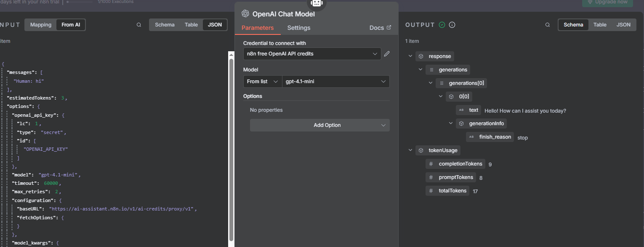Switch to the Settings tab
The image size is (644, 247).
point(299,28)
